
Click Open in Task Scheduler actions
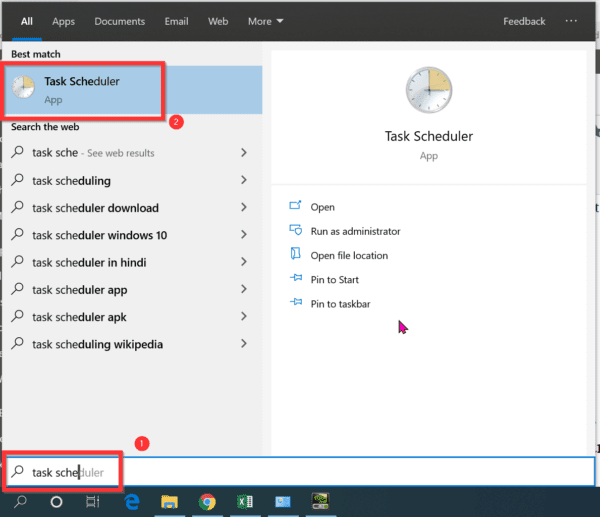(323, 207)
